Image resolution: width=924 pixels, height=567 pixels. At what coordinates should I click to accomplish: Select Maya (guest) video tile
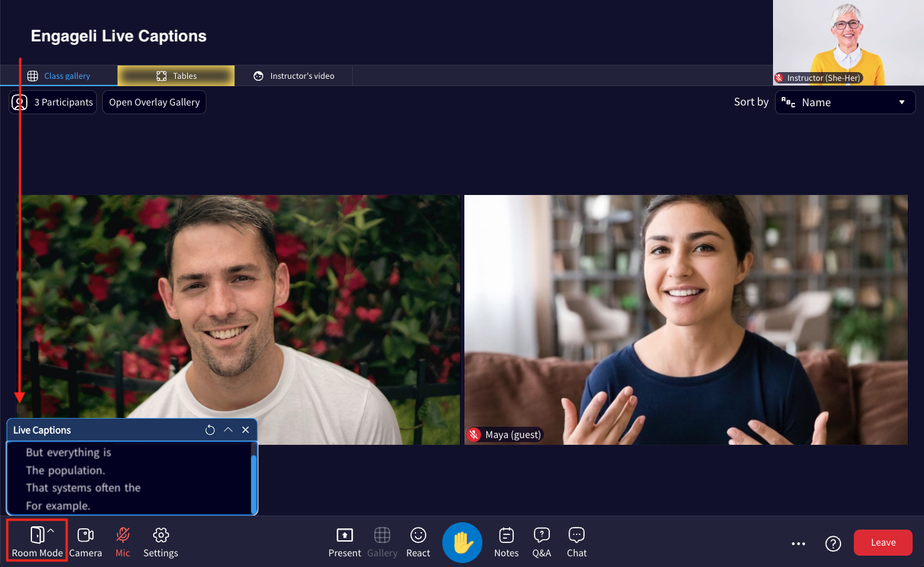[x=686, y=320]
